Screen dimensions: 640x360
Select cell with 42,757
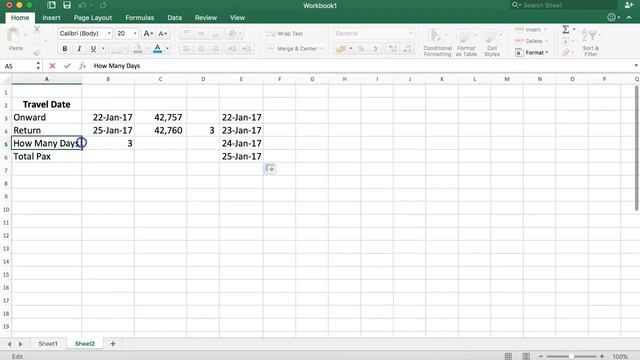click(x=160, y=118)
